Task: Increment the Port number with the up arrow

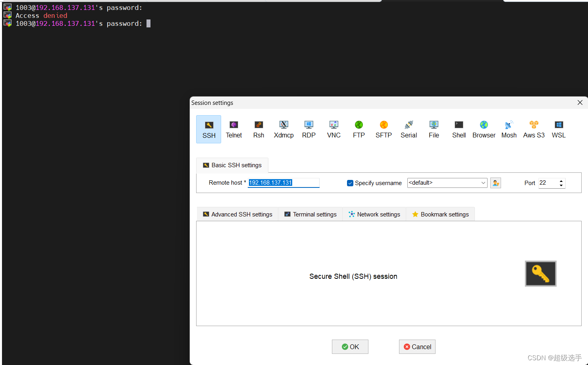Action: click(561, 180)
